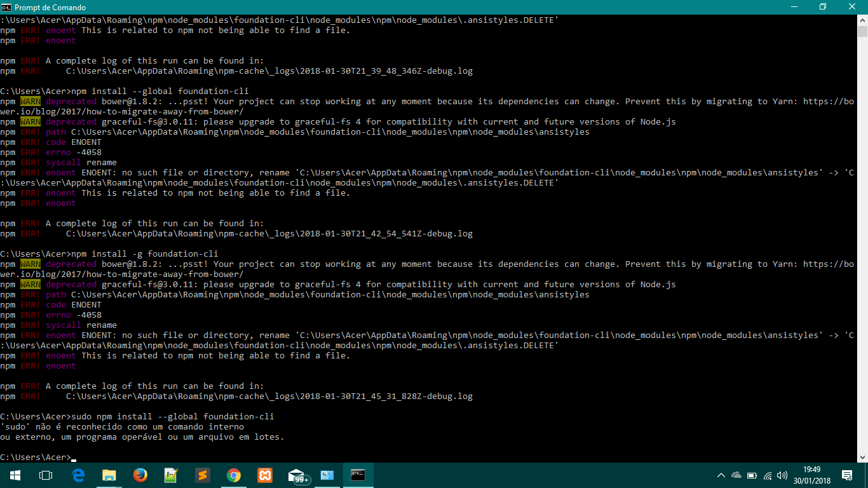Minimize the Prompt de Comando window

click(794, 7)
